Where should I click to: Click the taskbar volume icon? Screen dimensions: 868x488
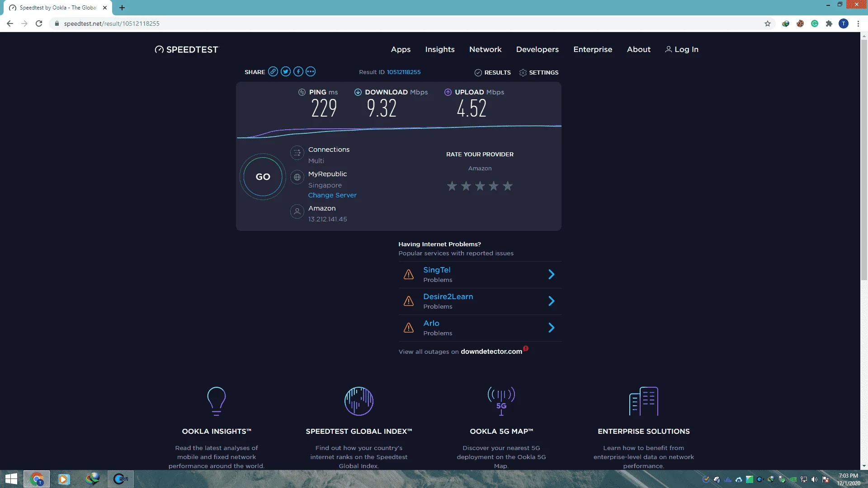815,479
